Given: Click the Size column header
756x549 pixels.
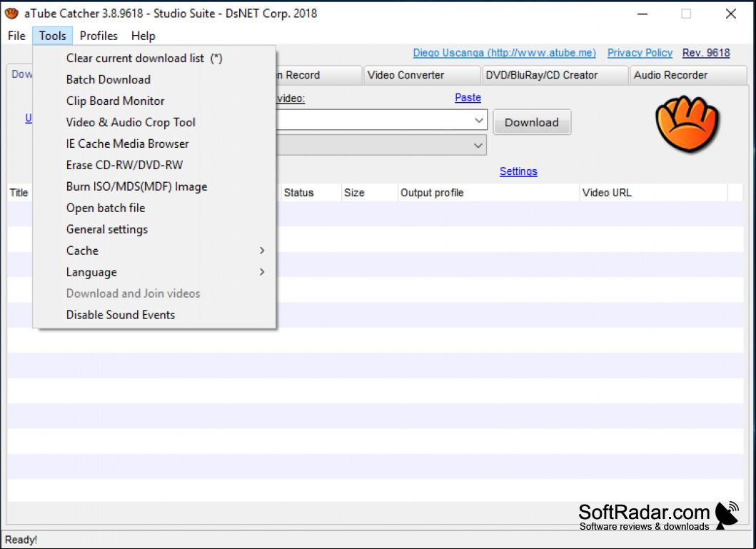Looking at the screenshot, I should click(x=369, y=193).
